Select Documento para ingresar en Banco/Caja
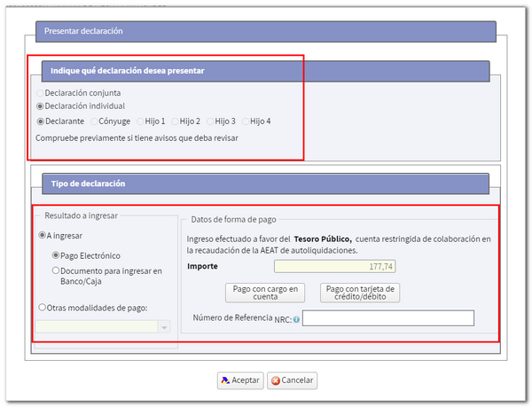The image size is (532, 407). [57, 270]
